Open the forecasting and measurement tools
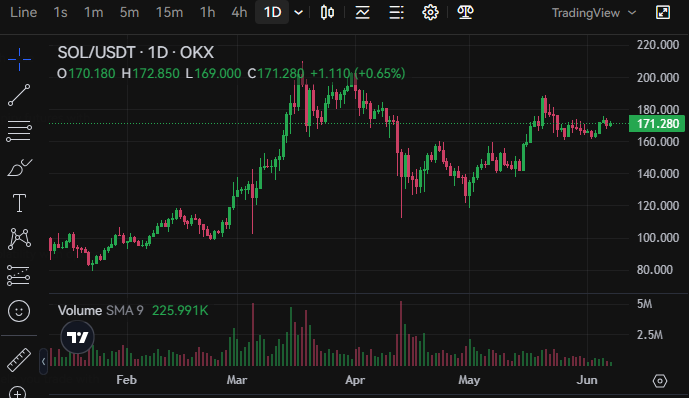 coord(19,275)
